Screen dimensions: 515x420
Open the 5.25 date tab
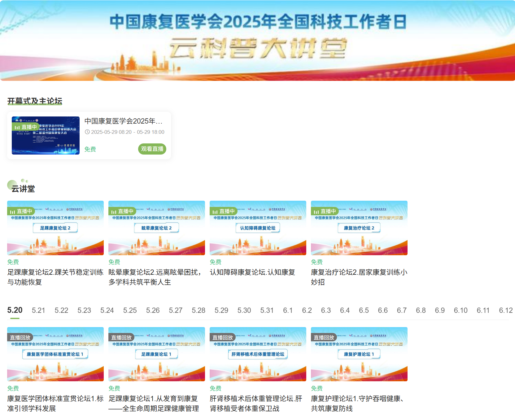pyautogui.click(x=130, y=310)
